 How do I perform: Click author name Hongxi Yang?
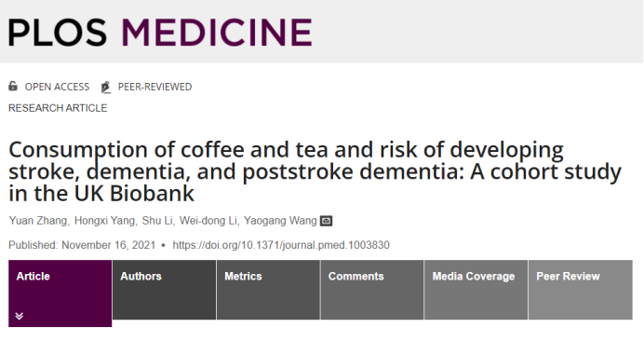coord(105,221)
